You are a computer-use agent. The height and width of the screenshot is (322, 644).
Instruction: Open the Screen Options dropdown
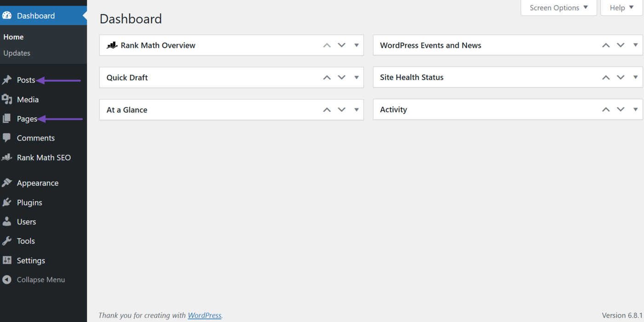pyautogui.click(x=558, y=8)
